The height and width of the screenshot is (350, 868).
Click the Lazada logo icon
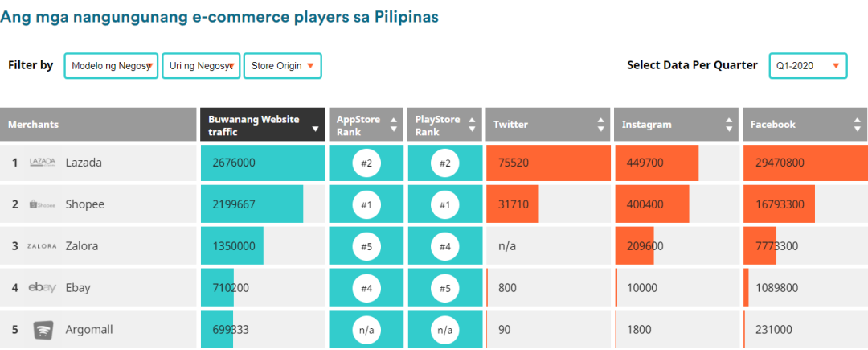[x=43, y=163]
